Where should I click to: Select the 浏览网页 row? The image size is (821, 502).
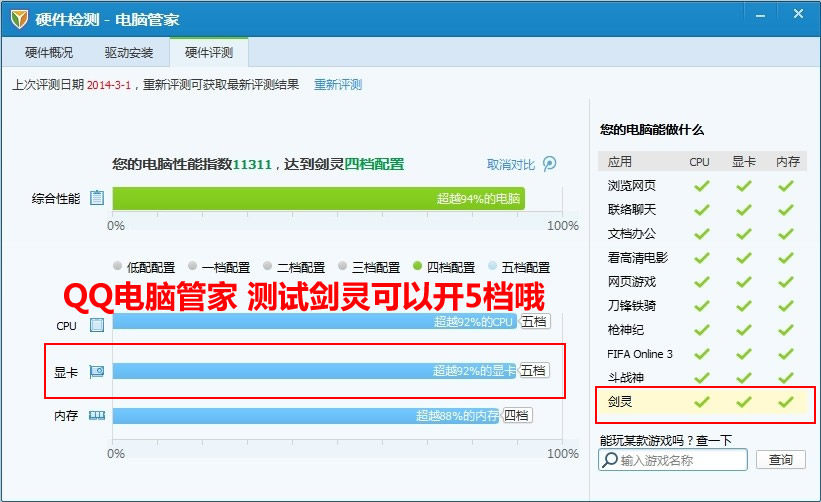point(702,185)
